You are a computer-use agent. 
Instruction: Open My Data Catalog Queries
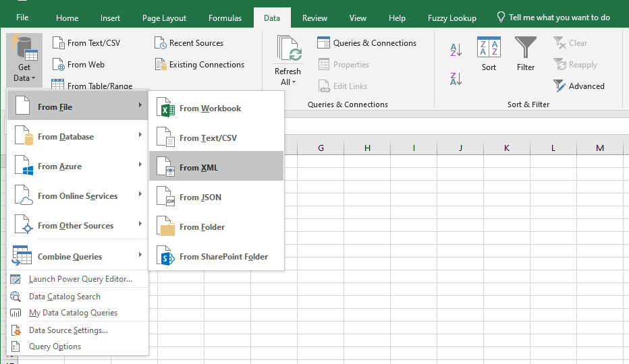tap(78, 313)
